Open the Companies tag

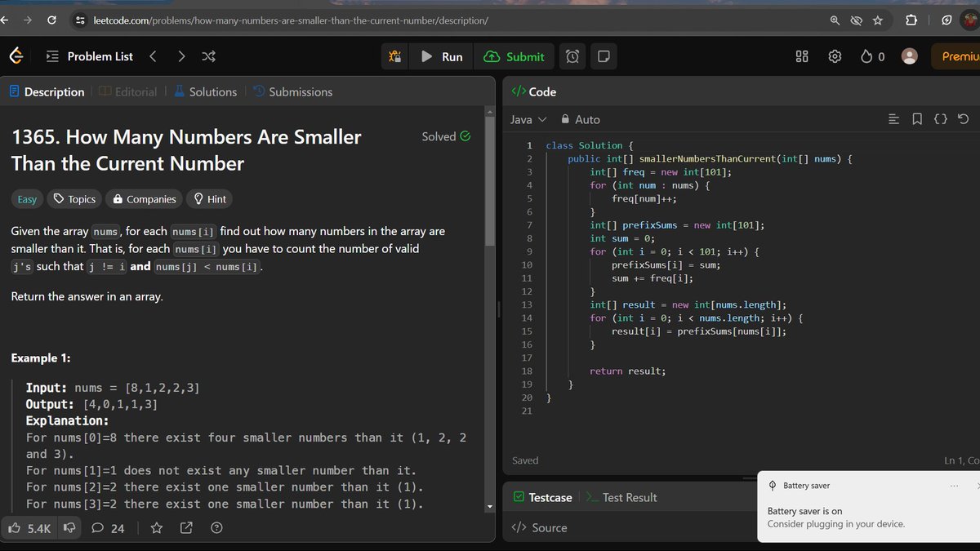point(145,199)
